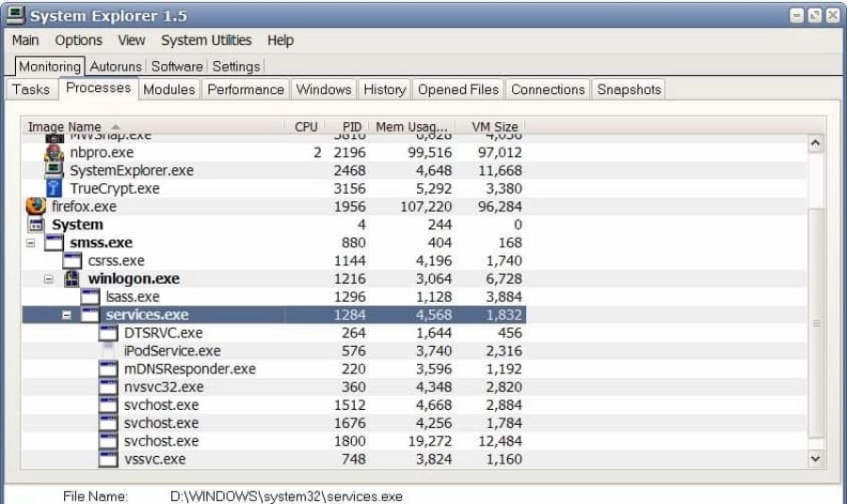Sort by VM Size column header

(490, 126)
